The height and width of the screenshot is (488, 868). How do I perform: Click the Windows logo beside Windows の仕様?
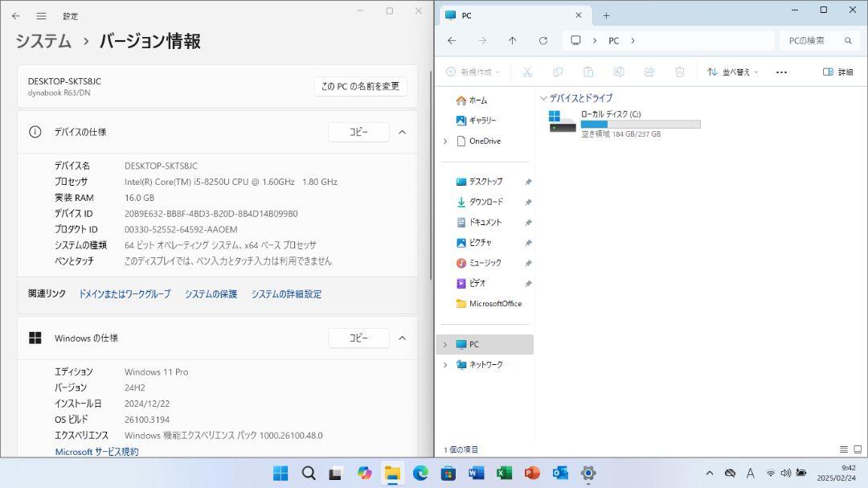click(35, 338)
